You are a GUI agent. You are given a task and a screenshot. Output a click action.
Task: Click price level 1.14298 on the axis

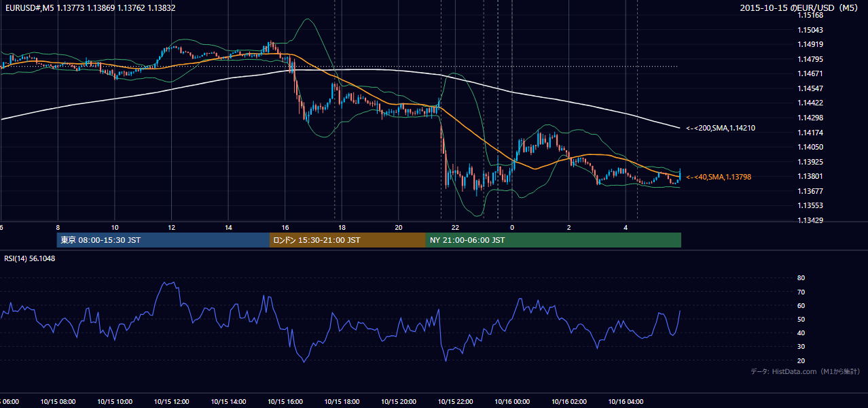click(x=810, y=118)
